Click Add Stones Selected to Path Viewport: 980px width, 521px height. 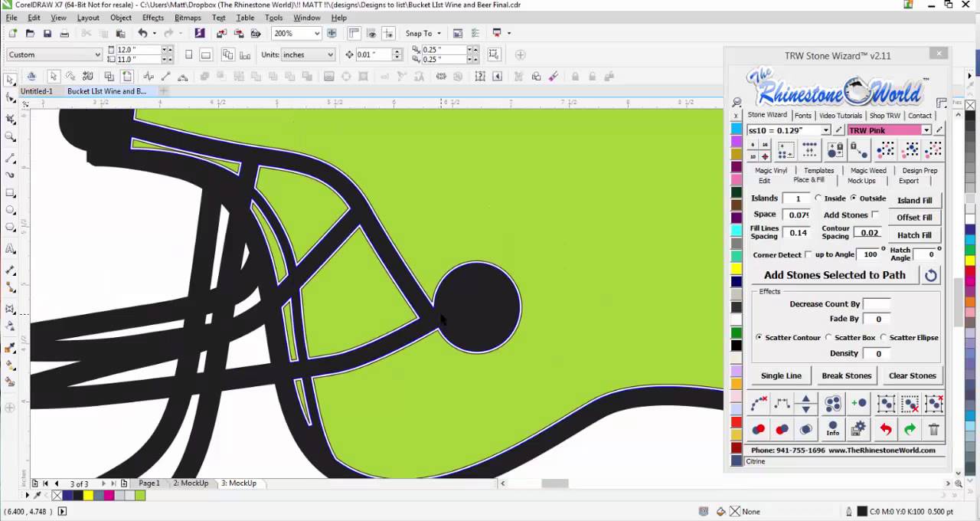click(835, 275)
